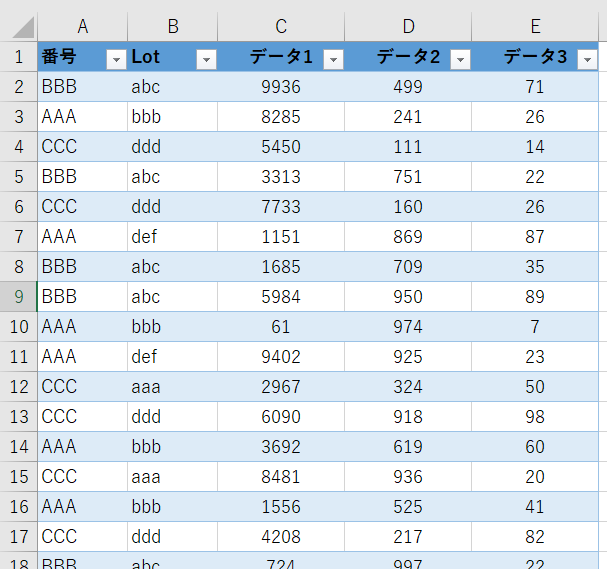Click cell with value 8285
Image resolution: width=607 pixels, height=569 pixels.
tap(281, 117)
